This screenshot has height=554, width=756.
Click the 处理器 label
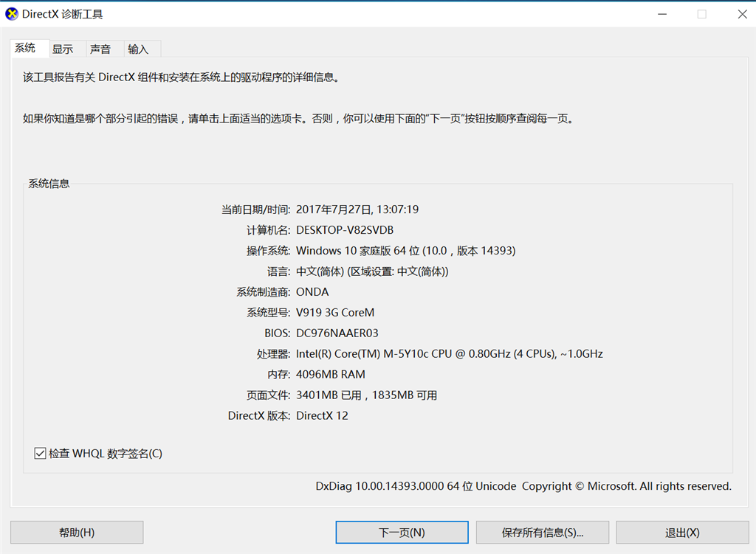(273, 354)
